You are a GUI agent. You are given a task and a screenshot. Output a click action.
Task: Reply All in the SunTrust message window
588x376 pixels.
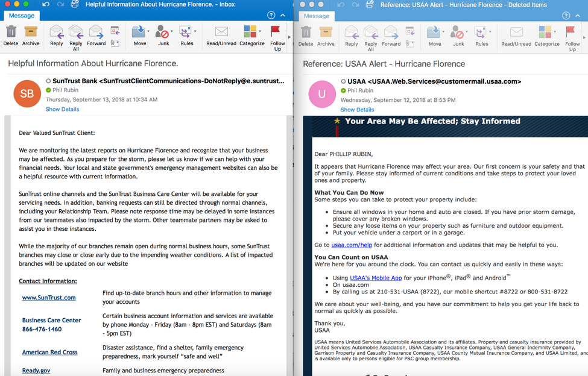pyautogui.click(x=76, y=37)
